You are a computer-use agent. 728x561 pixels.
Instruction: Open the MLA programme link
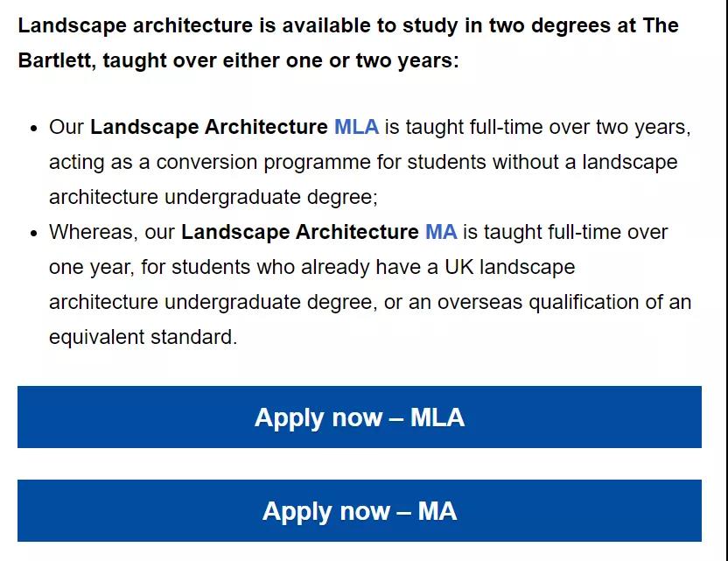click(x=356, y=127)
